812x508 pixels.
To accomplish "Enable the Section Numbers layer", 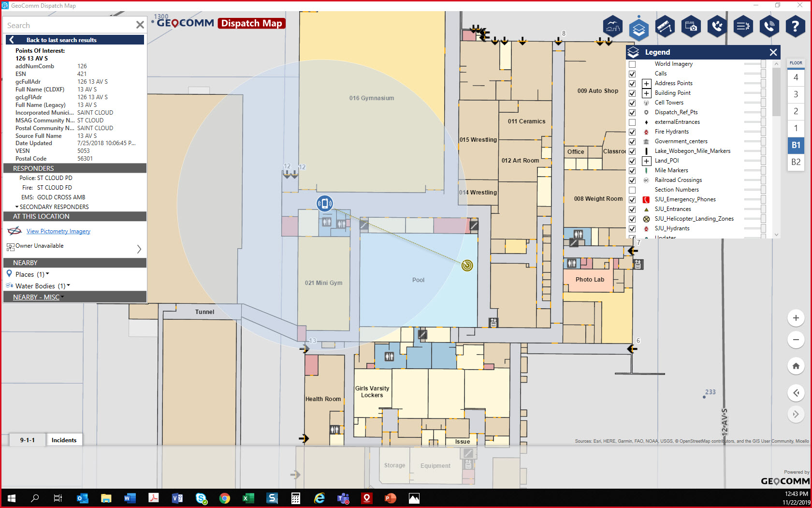I will click(632, 190).
